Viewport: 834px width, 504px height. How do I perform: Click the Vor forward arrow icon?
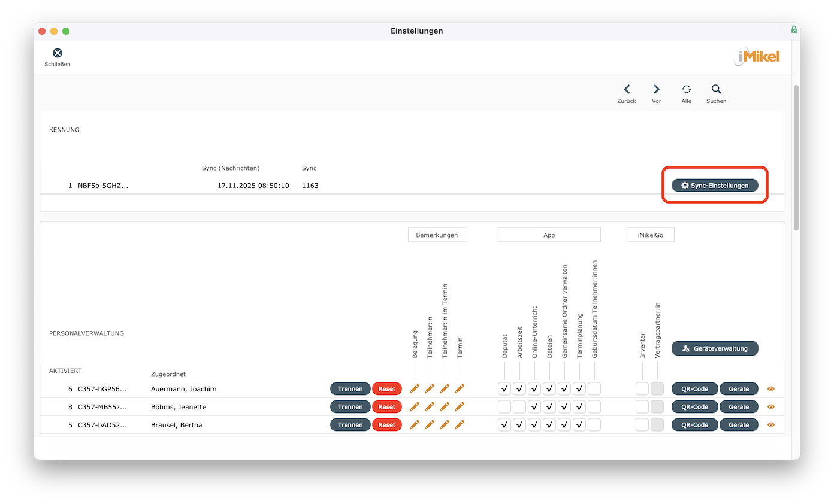657,90
